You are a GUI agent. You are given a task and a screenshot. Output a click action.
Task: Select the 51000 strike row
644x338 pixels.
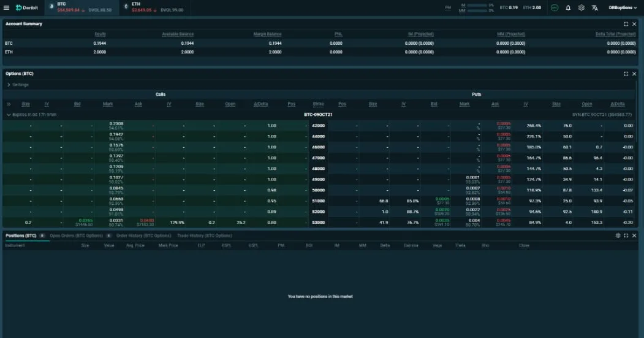pyautogui.click(x=318, y=201)
